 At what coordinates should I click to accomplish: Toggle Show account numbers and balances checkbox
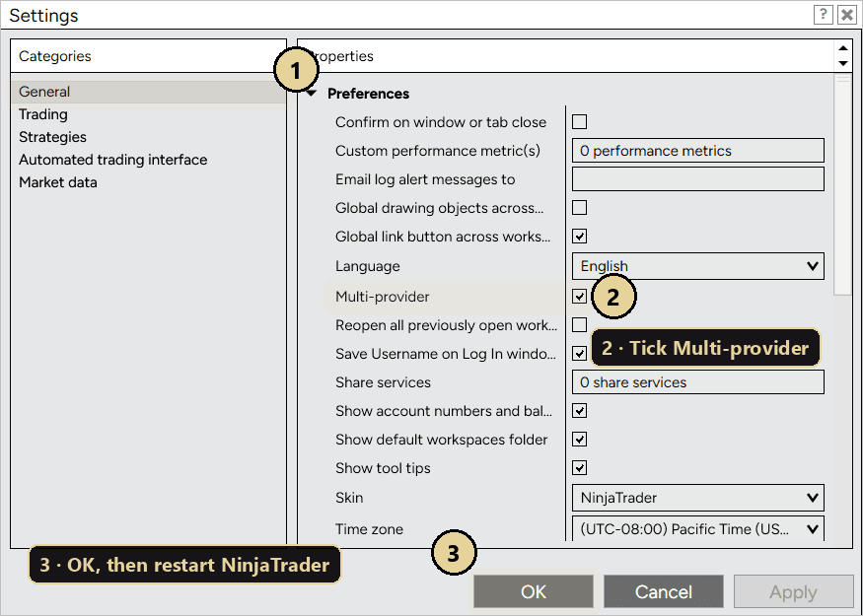579,411
